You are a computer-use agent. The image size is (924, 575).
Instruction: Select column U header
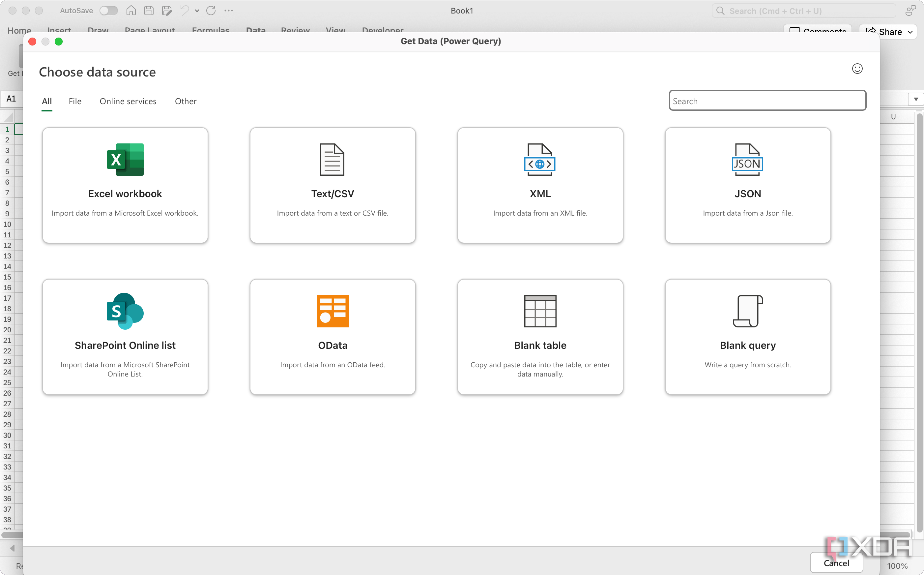click(893, 117)
